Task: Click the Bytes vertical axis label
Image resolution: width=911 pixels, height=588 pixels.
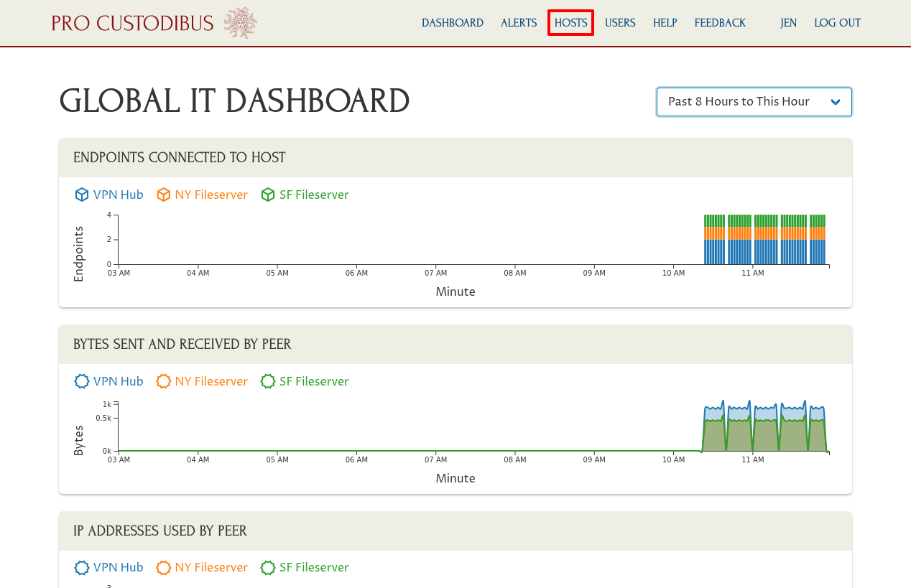Action: pyautogui.click(x=79, y=441)
